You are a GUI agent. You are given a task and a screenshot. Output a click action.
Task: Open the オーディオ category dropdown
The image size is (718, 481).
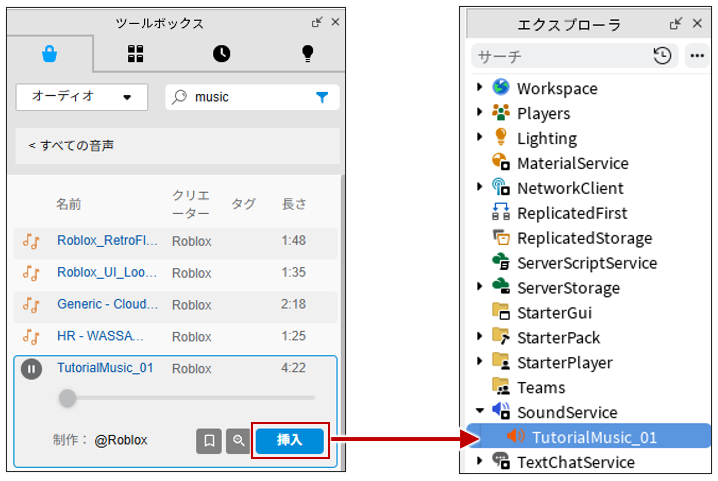point(82,97)
